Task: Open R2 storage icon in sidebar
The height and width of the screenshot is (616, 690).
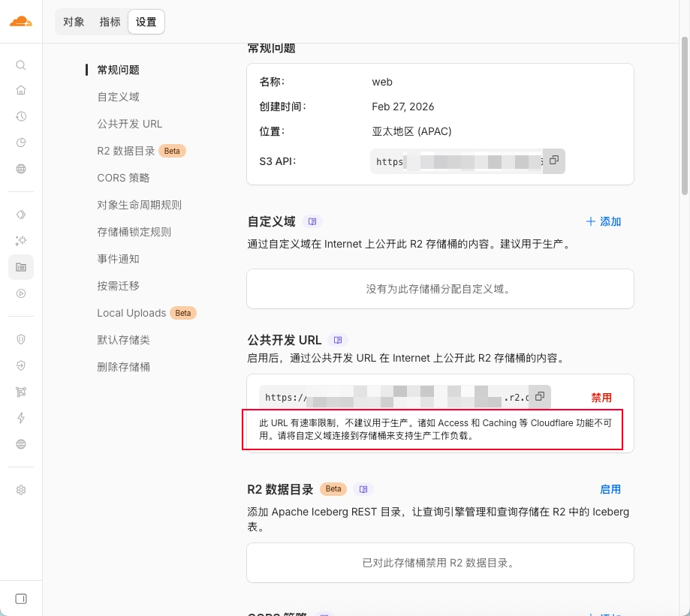Action: tap(21, 266)
